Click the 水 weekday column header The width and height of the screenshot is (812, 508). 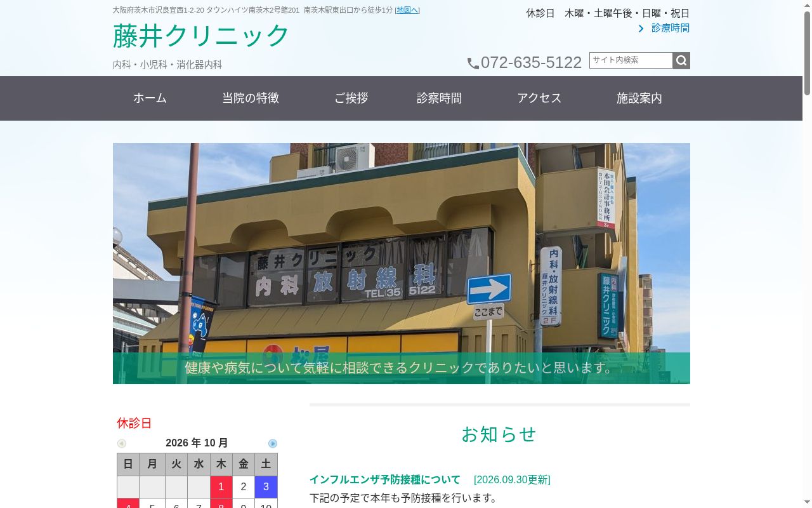199,464
